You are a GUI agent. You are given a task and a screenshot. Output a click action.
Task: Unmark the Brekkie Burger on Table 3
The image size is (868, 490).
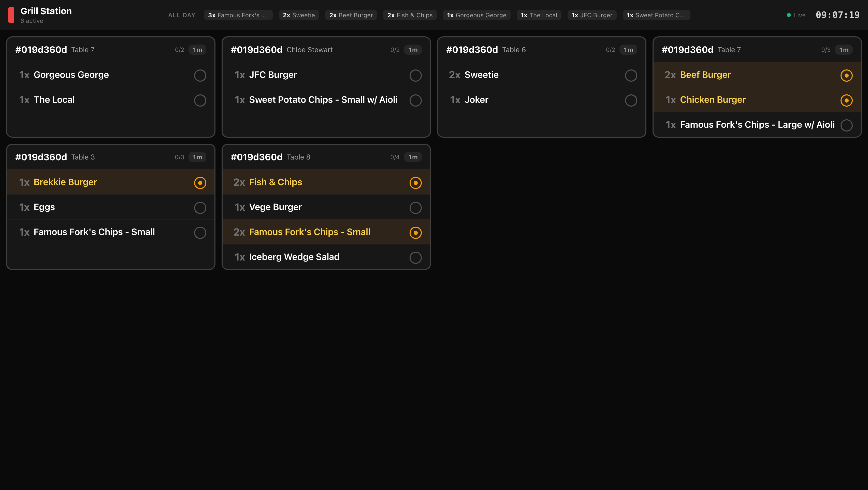pyautogui.click(x=200, y=183)
